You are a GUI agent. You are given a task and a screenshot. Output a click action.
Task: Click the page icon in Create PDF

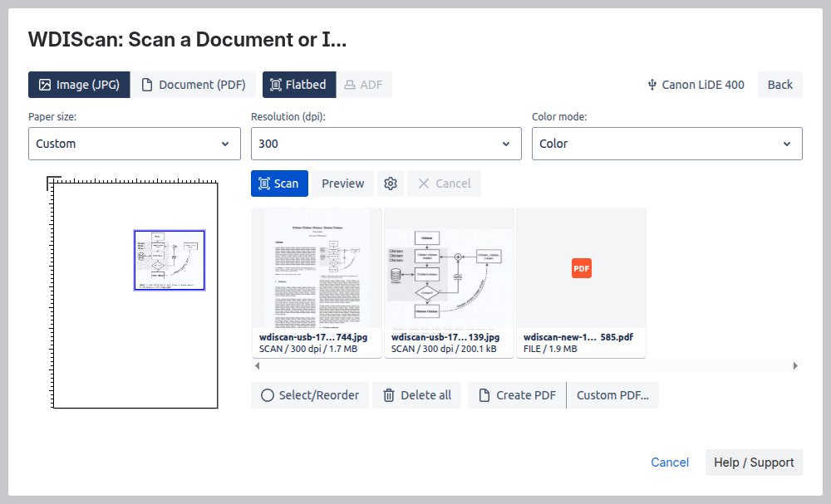[484, 395]
